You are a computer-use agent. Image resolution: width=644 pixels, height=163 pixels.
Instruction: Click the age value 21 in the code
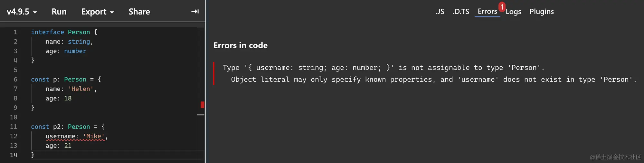click(68, 146)
